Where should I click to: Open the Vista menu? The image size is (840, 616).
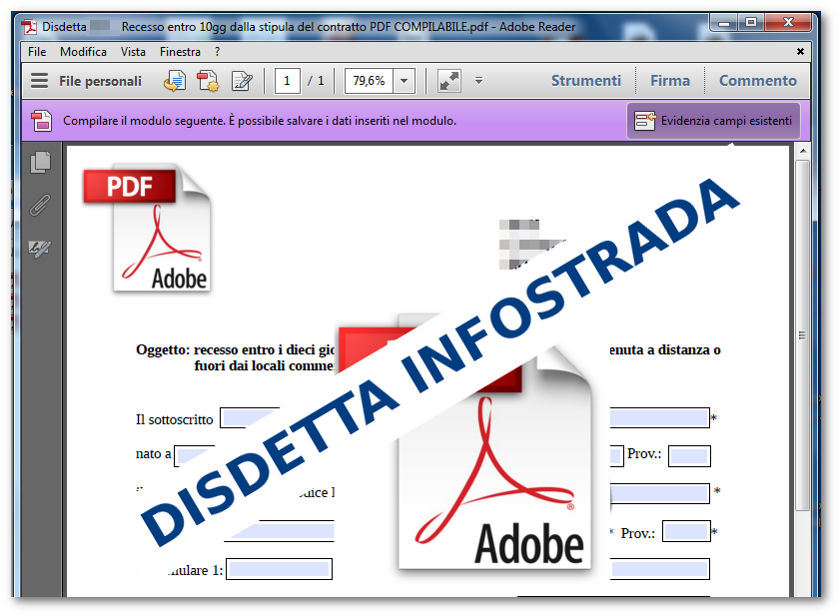click(133, 52)
